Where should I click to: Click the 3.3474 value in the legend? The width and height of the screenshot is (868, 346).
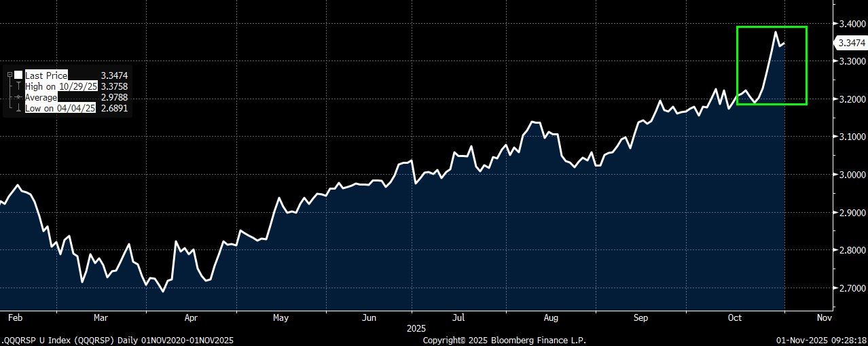114,75
